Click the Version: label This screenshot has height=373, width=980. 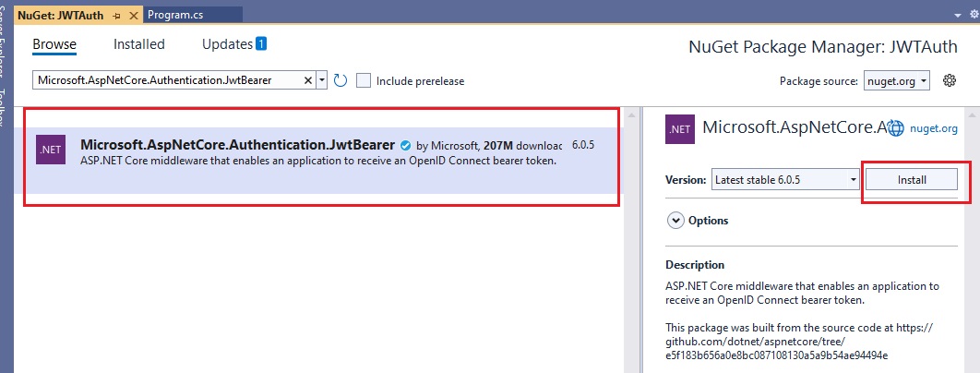coord(686,180)
